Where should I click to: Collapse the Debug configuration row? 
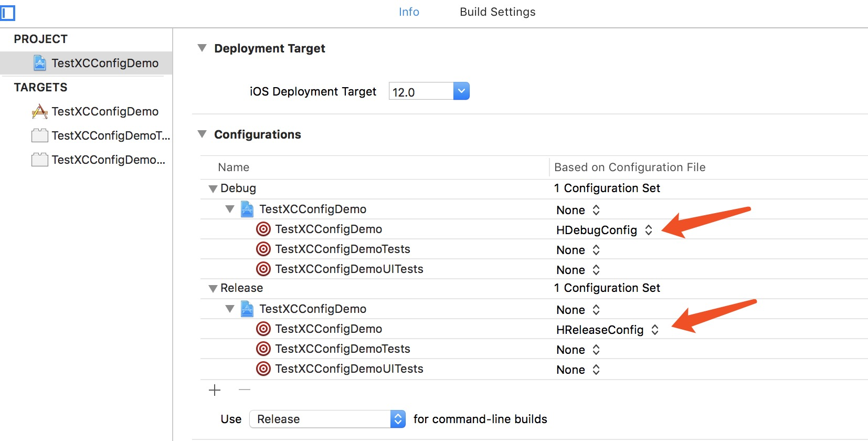point(213,188)
